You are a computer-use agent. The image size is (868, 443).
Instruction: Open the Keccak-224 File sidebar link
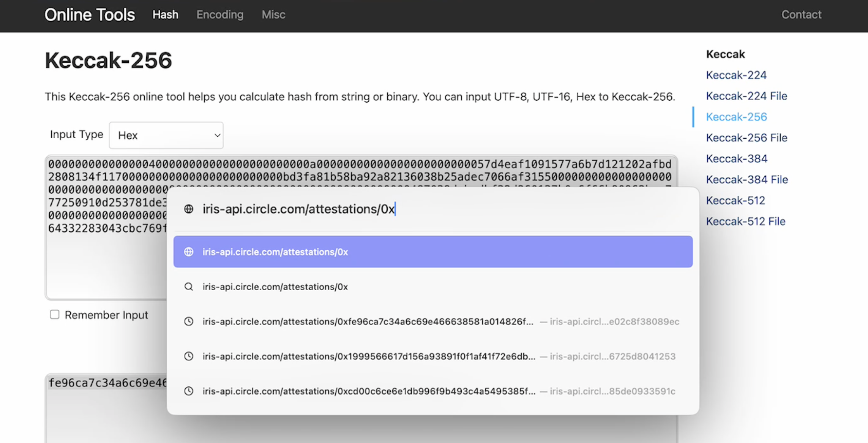pyautogui.click(x=746, y=96)
